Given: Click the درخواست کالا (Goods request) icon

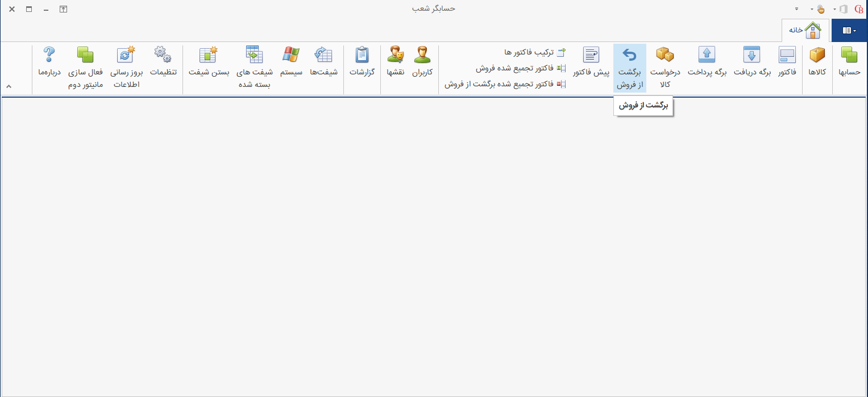Looking at the screenshot, I should click(665, 67).
